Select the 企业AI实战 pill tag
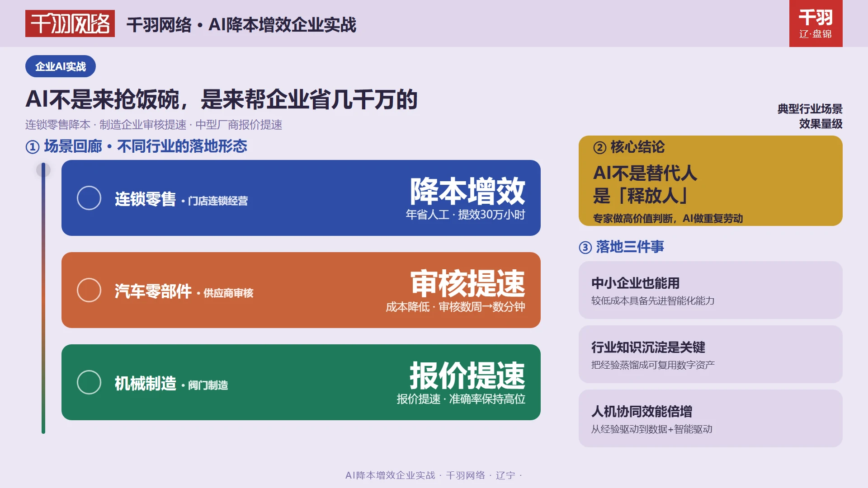Viewport: 868px width, 488px height. [61, 66]
